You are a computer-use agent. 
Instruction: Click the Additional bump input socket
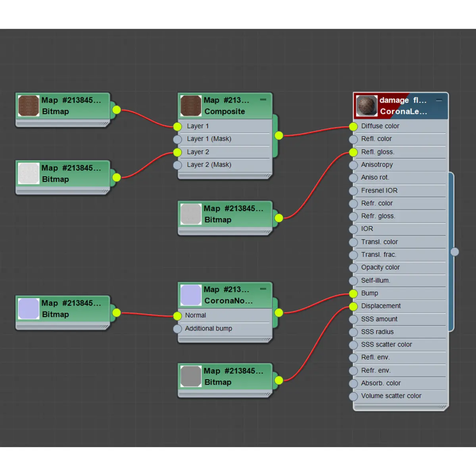(x=177, y=329)
